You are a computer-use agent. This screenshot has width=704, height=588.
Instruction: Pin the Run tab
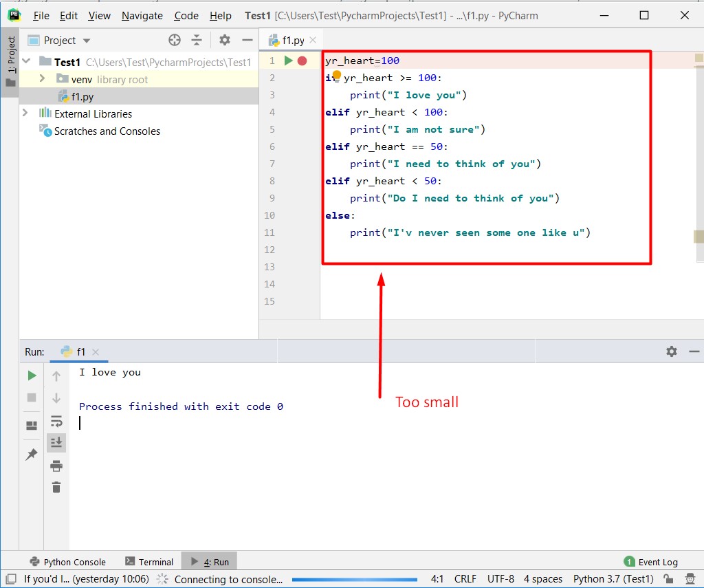pos(31,454)
